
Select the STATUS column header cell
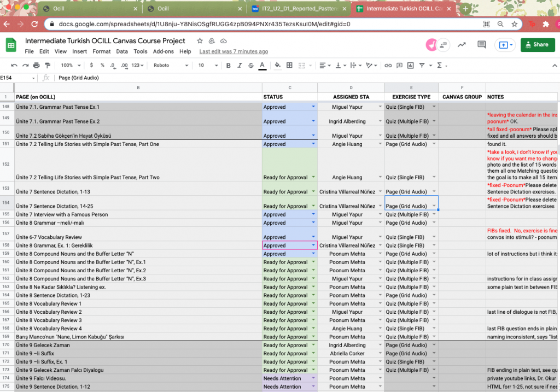[x=290, y=97]
